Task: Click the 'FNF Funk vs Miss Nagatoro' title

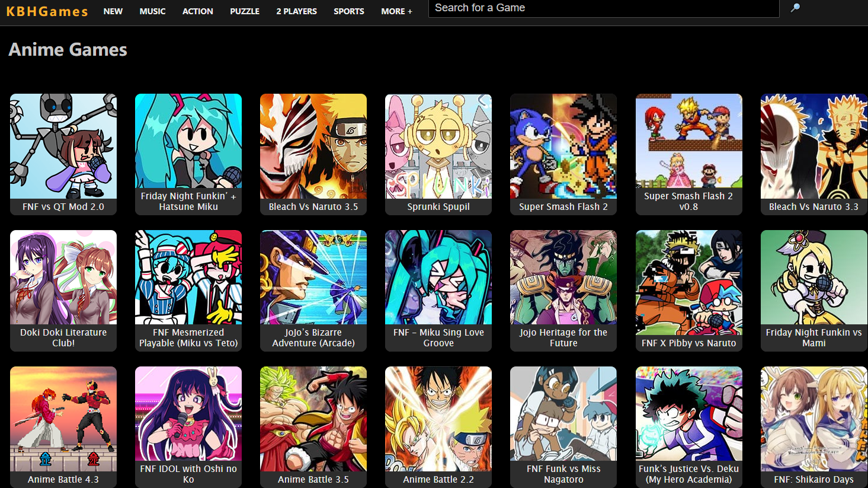Action: tap(563, 474)
